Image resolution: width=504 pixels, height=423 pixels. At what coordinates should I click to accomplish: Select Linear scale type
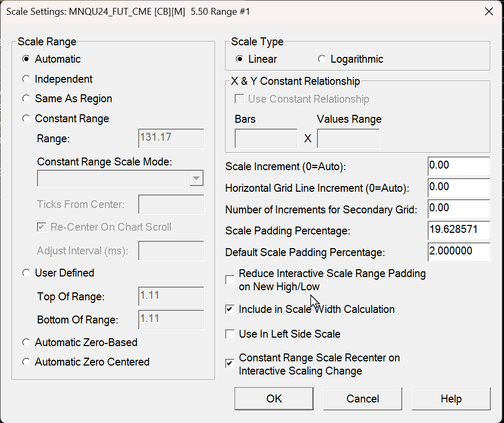pyautogui.click(x=239, y=59)
